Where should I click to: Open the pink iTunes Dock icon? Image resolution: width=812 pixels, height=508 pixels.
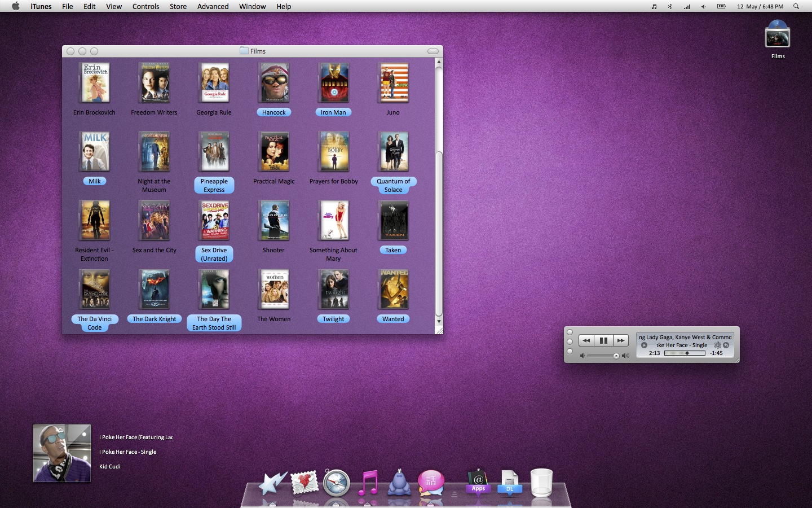click(368, 483)
